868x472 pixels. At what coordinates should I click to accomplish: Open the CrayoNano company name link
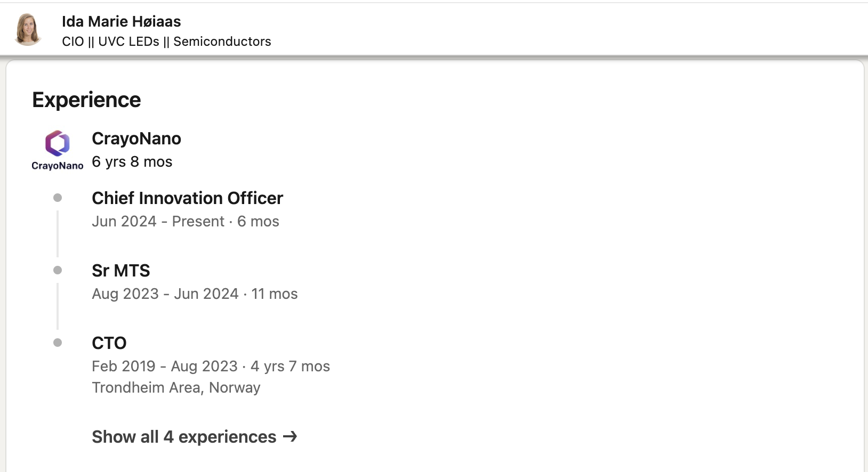(136, 139)
